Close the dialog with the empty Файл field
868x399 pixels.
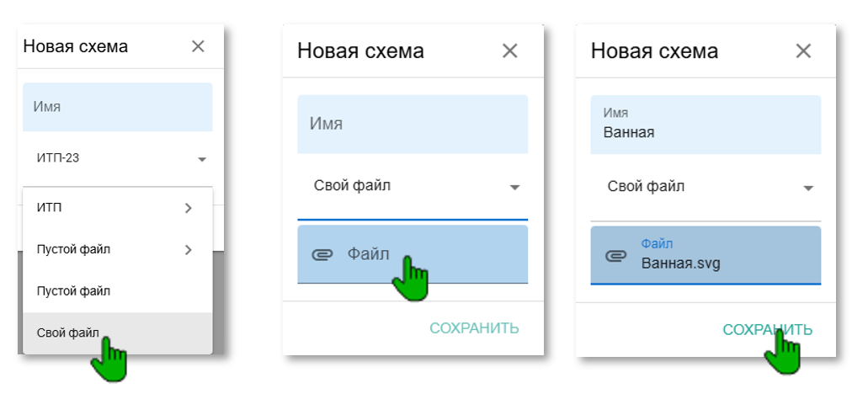[509, 51]
